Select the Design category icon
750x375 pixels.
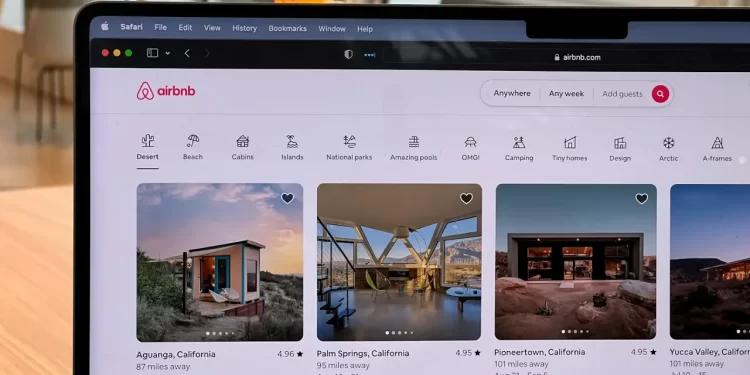point(620,143)
